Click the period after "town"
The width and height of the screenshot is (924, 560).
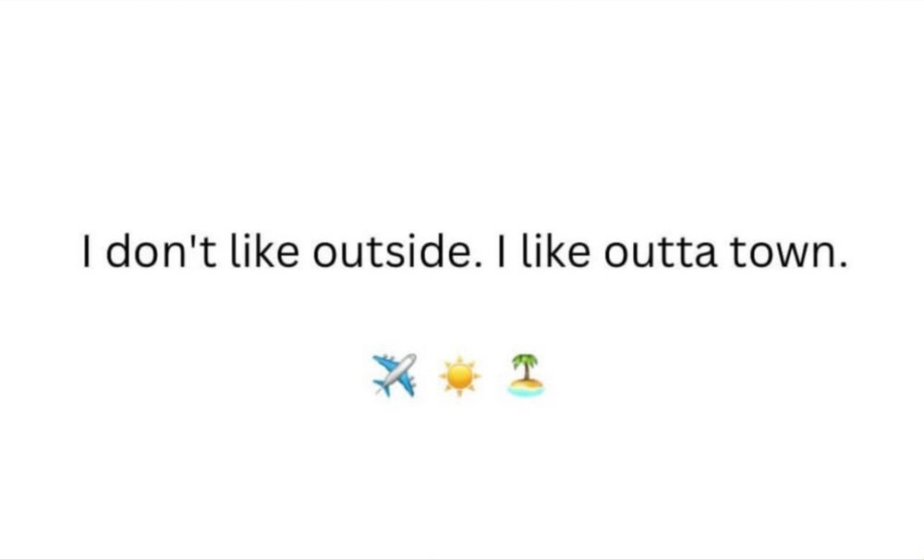[x=842, y=265]
